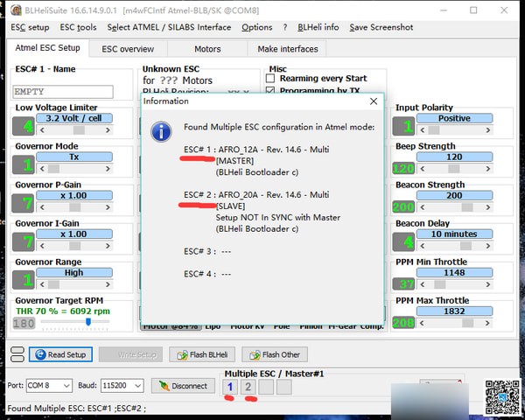Switch to the ESC overview tab
525x420 pixels.
pos(128,49)
